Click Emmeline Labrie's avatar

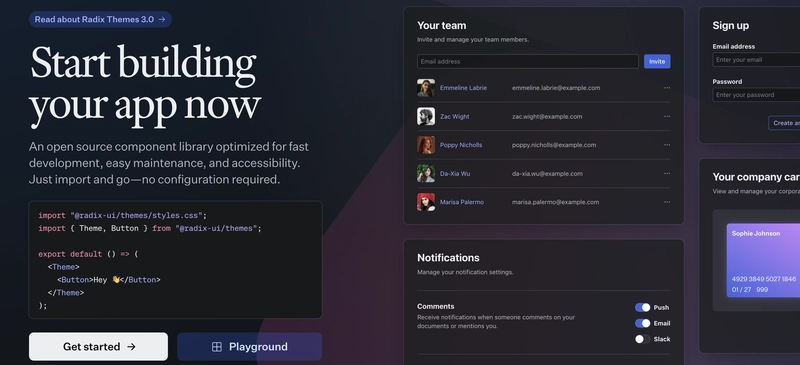pos(426,88)
